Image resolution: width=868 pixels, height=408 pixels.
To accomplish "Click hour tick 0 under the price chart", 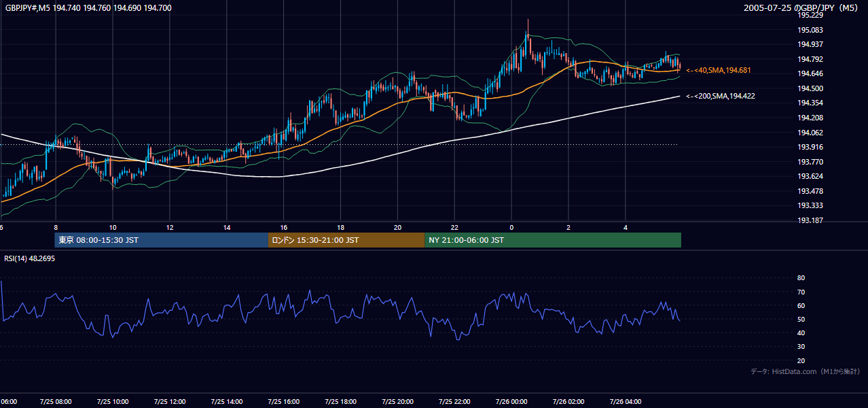I will pyautogui.click(x=512, y=228).
